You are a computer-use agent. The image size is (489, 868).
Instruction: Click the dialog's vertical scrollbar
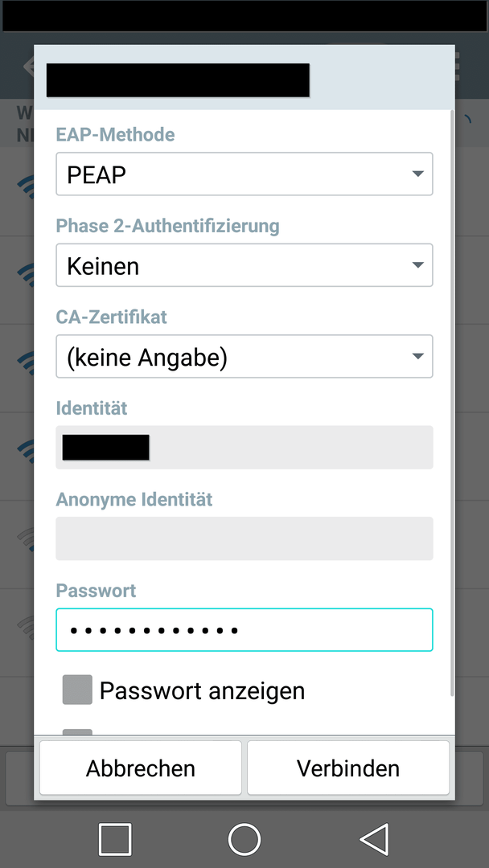pos(453,403)
